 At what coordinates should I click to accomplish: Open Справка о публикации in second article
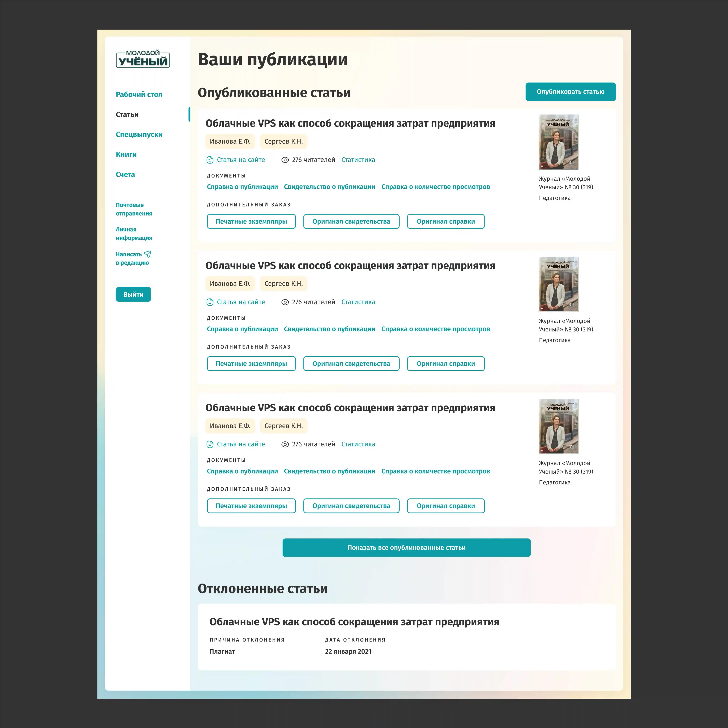pyautogui.click(x=242, y=329)
